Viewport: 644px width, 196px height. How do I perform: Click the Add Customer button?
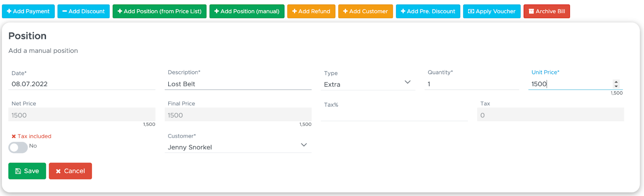pos(365,11)
